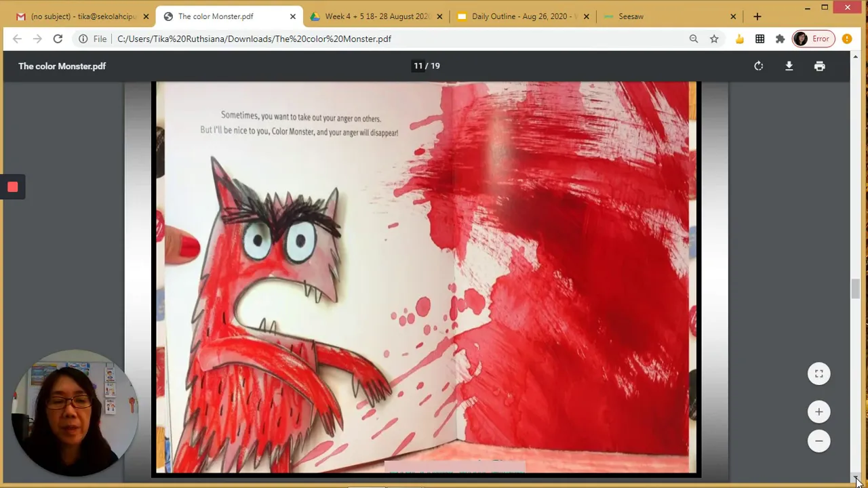Open a new browser tab
868x488 pixels.
(x=757, y=16)
